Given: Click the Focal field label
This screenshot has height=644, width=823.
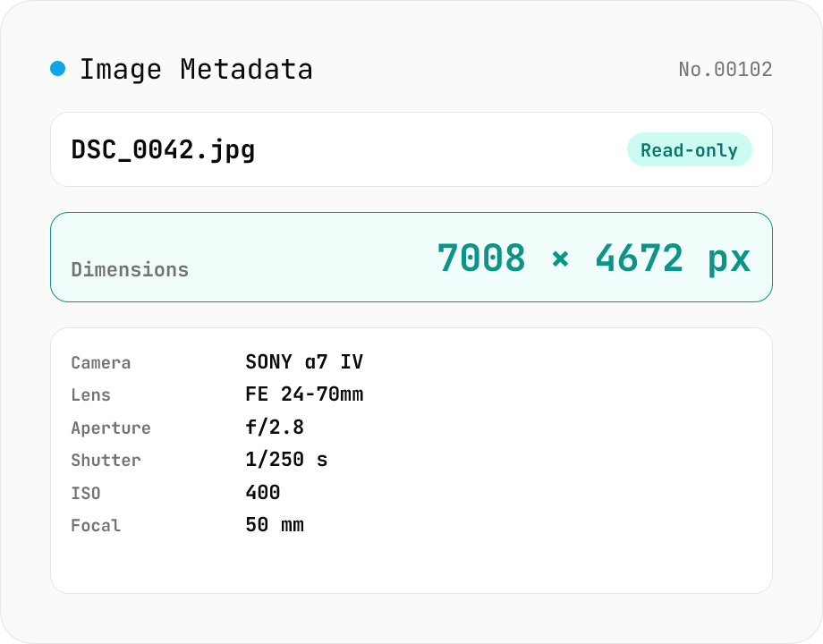Looking at the screenshot, I should click(x=96, y=525).
